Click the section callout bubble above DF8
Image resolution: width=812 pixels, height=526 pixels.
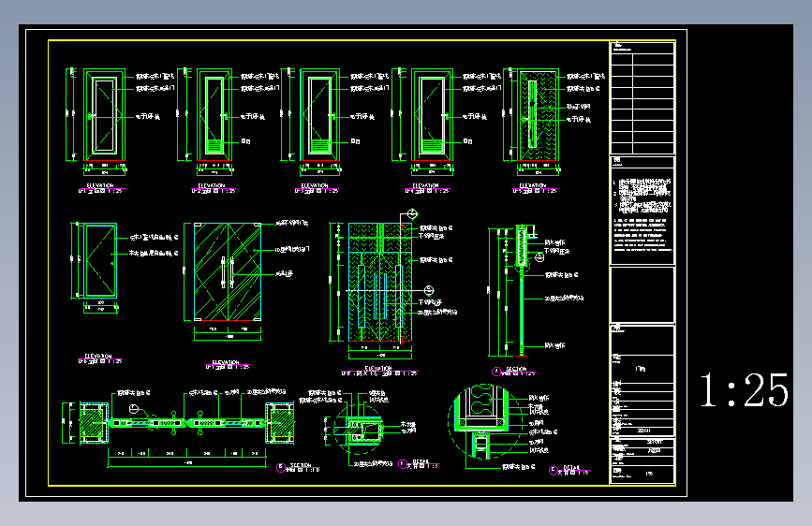click(x=412, y=213)
